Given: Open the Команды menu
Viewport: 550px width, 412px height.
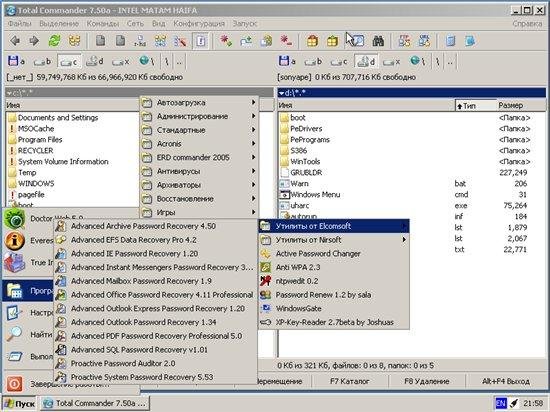Looking at the screenshot, I should pyautogui.click(x=103, y=23).
